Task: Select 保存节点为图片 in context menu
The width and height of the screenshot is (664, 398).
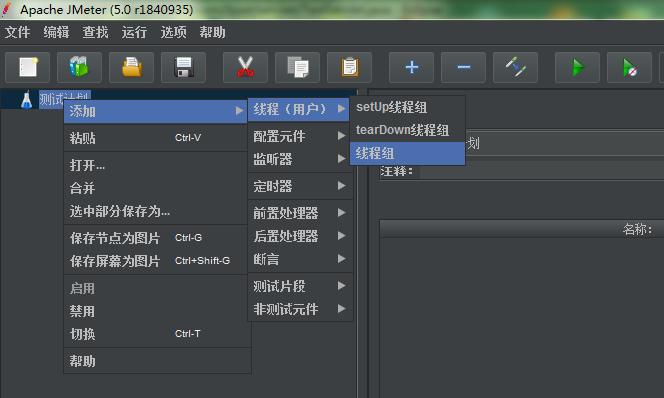Action: (155, 238)
